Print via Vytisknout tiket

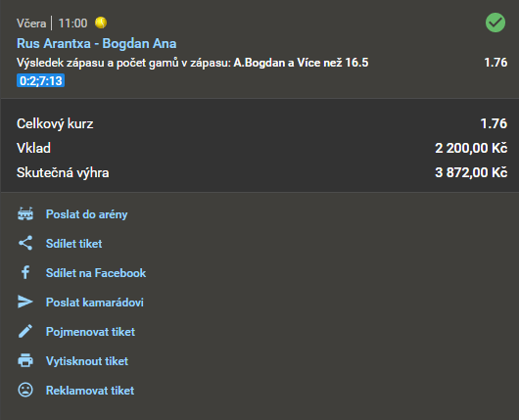tap(87, 361)
